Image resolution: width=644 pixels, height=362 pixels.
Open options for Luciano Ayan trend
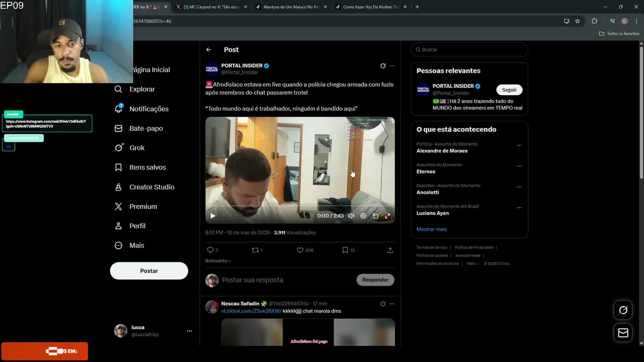[x=519, y=207]
